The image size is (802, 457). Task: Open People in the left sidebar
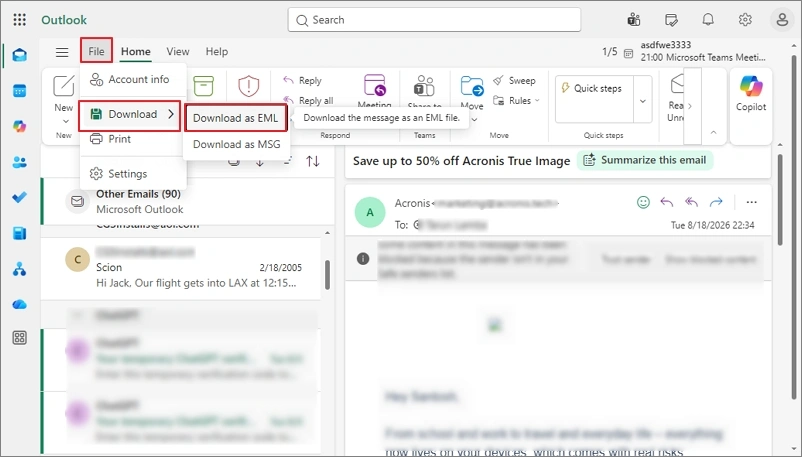(x=19, y=162)
